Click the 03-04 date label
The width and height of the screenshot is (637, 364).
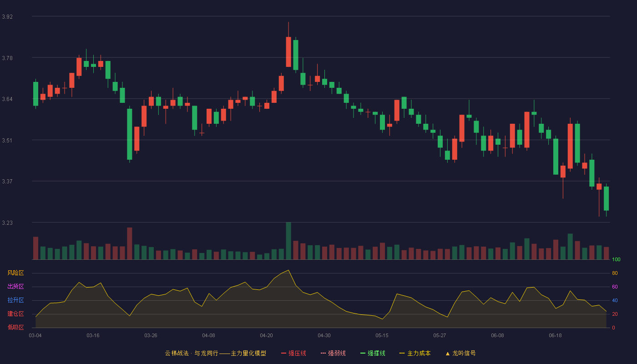[35, 335]
